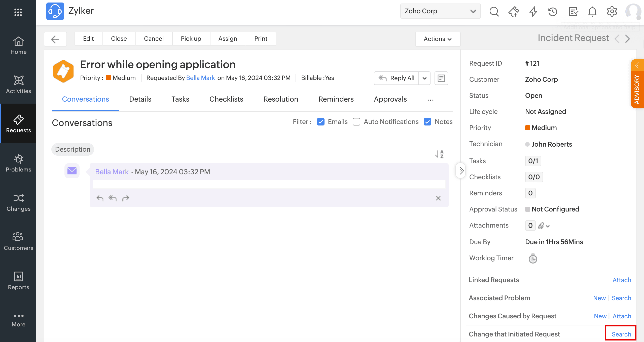The height and width of the screenshot is (342, 644).
Task: Open recent history clock icon
Action: pyautogui.click(x=553, y=12)
